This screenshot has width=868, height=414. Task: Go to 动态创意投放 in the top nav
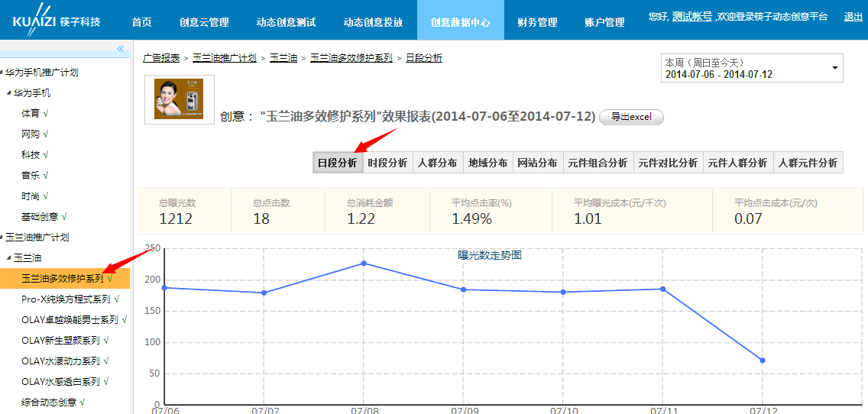[x=373, y=22]
